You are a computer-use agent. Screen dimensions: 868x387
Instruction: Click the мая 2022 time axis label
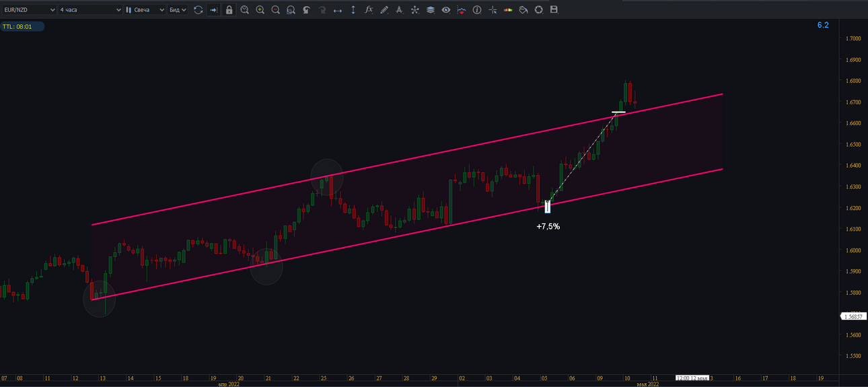pyautogui.click(x=647, y=384)
